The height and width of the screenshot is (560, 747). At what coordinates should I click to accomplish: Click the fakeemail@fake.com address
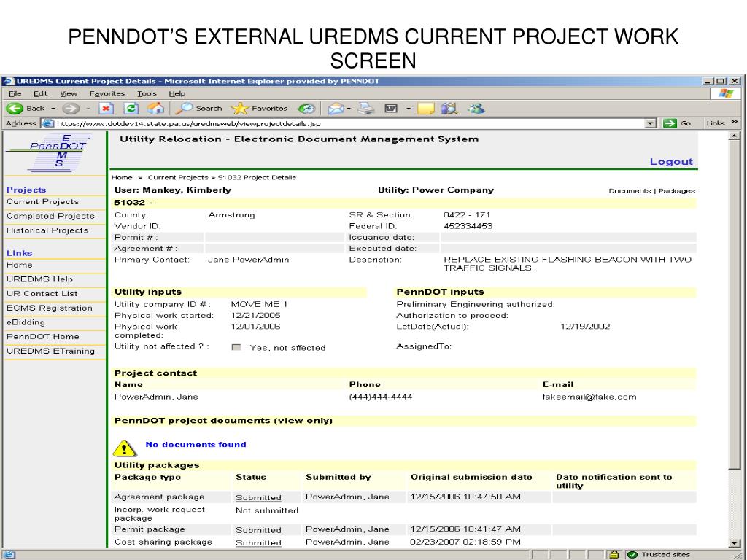point(589,397)
